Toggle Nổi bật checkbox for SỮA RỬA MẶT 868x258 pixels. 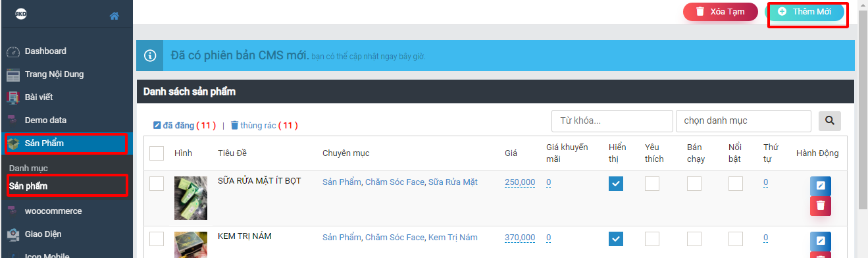point(736,184)
